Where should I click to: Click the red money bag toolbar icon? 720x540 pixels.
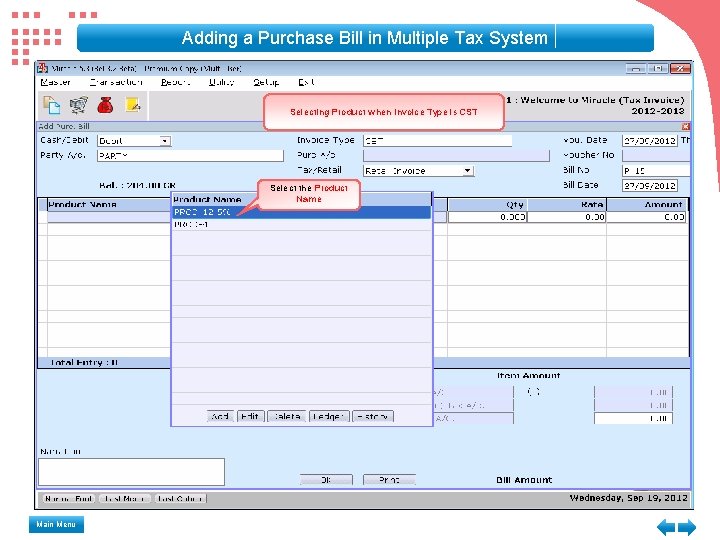point(105,105)
